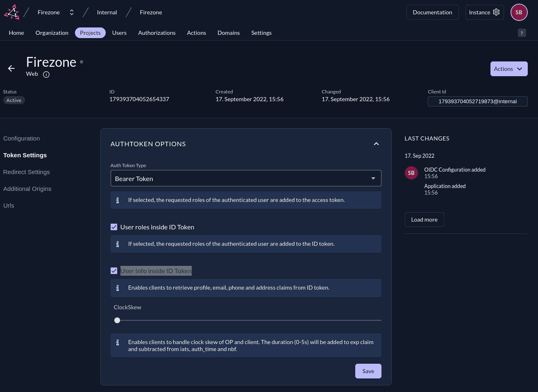538x392 pixels.
Task: Collapse the AuthToken Options section
Action: [x=376, y=144]
